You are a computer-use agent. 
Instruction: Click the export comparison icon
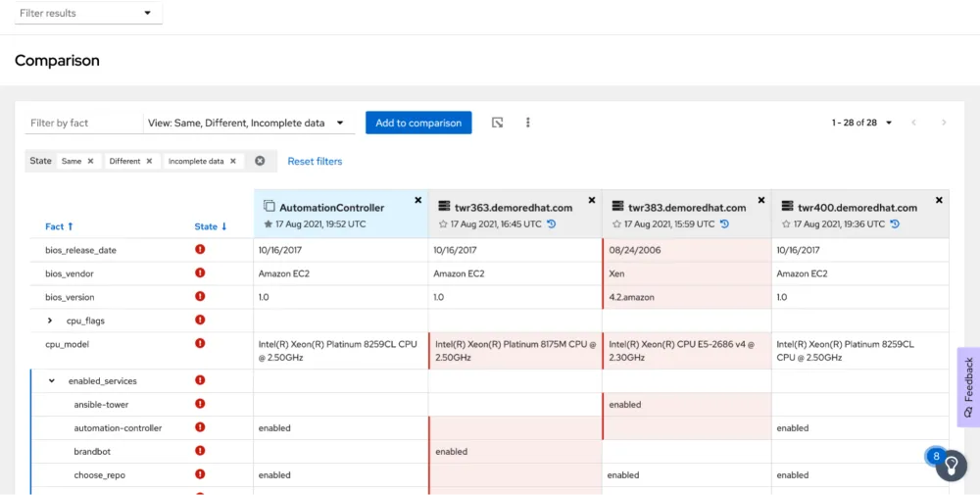pyautogui.click(x=498, y=123)
